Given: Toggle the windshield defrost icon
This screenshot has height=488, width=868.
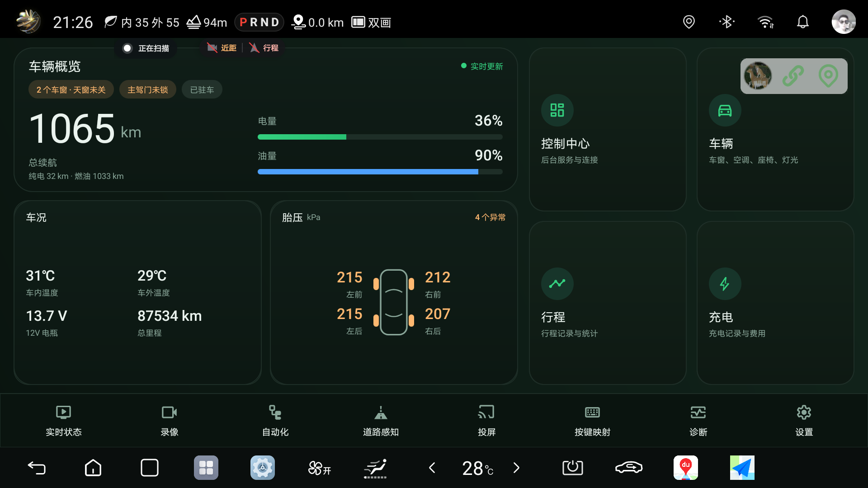Looking at the screenshot, I should pos(376,468).
